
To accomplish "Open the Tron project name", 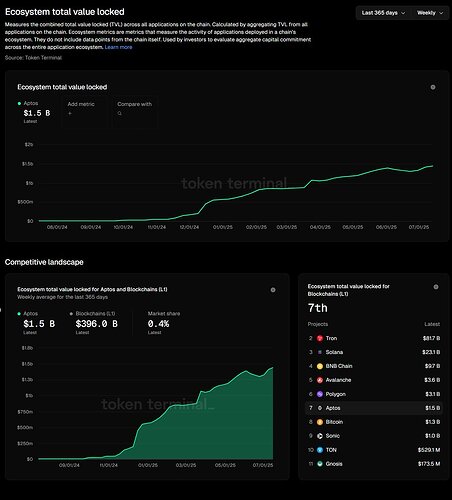I will click(x=331, y=338).
